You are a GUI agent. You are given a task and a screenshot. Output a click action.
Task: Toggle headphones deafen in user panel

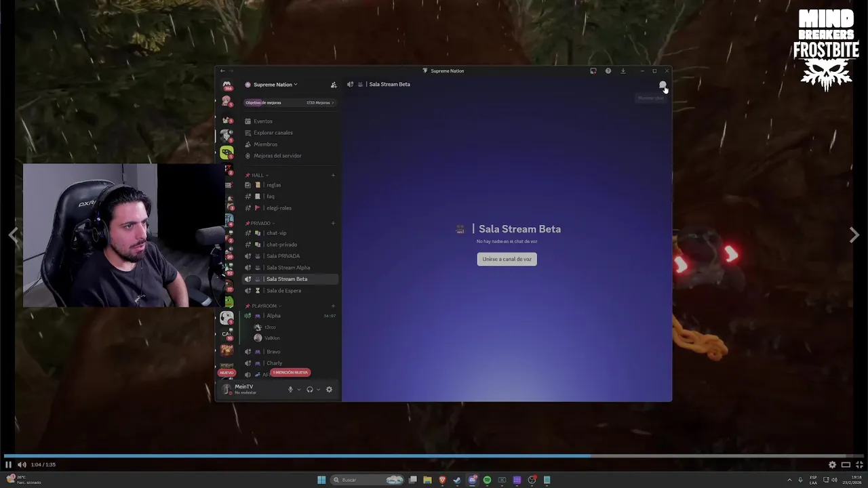coord(310,390)
